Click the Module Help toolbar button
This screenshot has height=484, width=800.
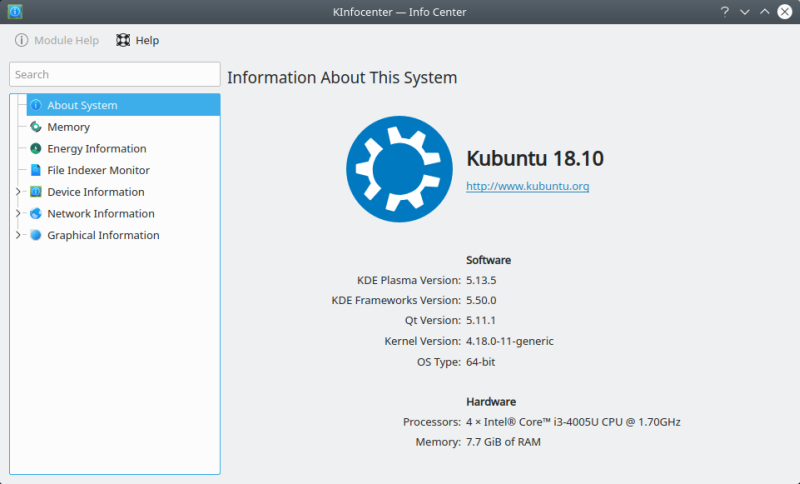(57, 40)
